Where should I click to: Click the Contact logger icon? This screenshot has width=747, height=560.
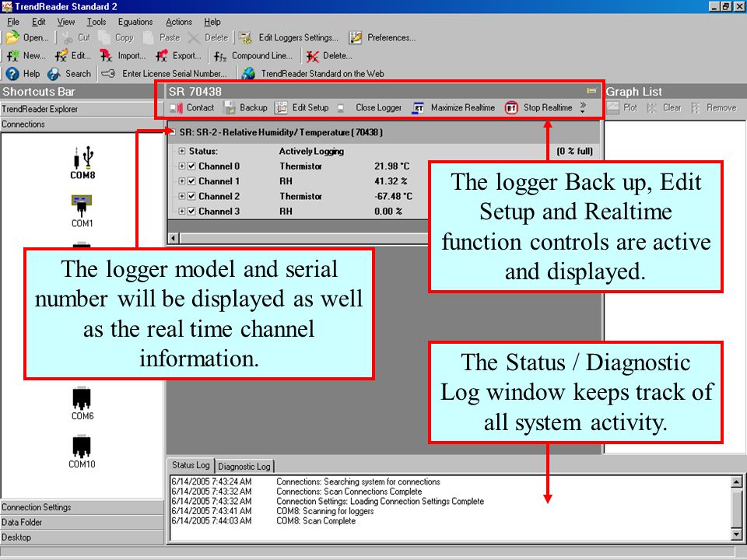click(x=177, y=108)
